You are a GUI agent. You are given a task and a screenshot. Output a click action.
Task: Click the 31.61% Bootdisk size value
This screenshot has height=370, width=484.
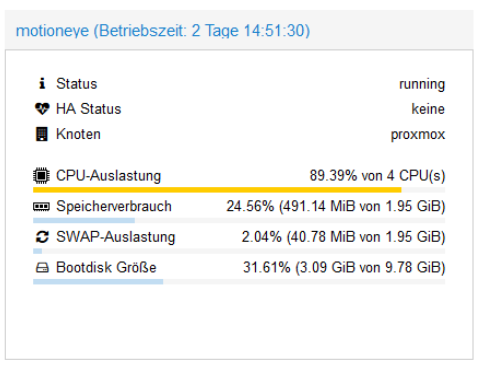click(344, 268)
